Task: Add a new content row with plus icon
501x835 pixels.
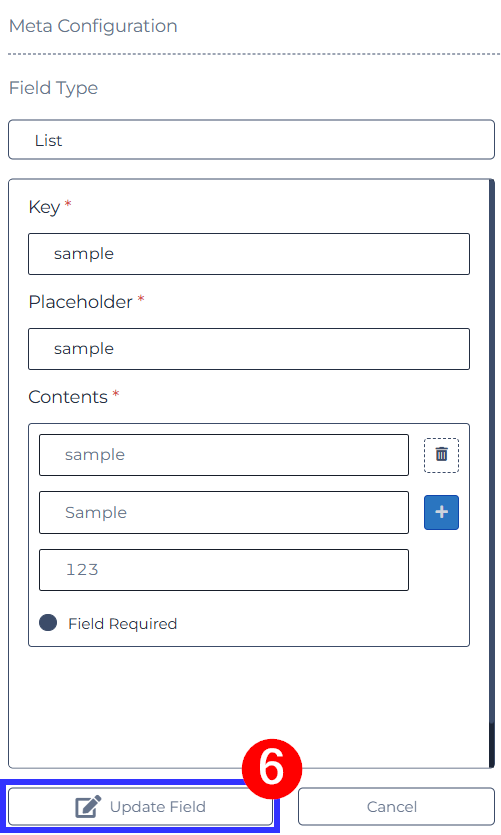Action: click(441, 512)
